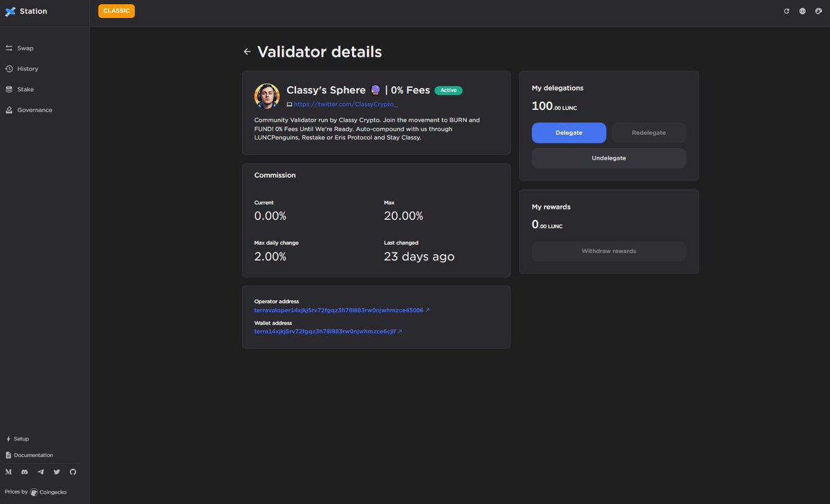This screenshot has height=504, width=830.
Task: Click the Redelegate button
Action: click(x=649, y=133)
